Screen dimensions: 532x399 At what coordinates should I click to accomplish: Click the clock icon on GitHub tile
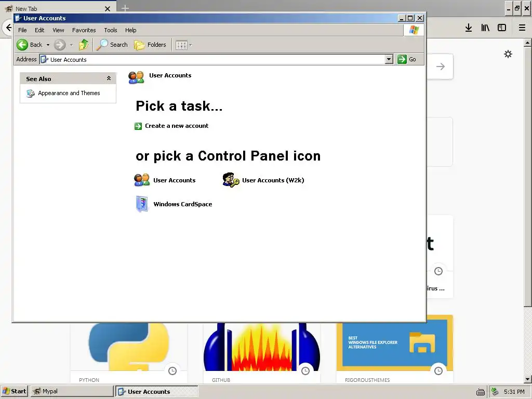click(305, 371)
